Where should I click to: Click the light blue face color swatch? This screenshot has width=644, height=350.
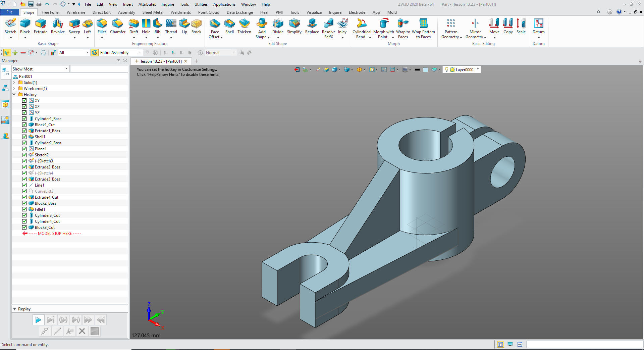click(425, 69)
